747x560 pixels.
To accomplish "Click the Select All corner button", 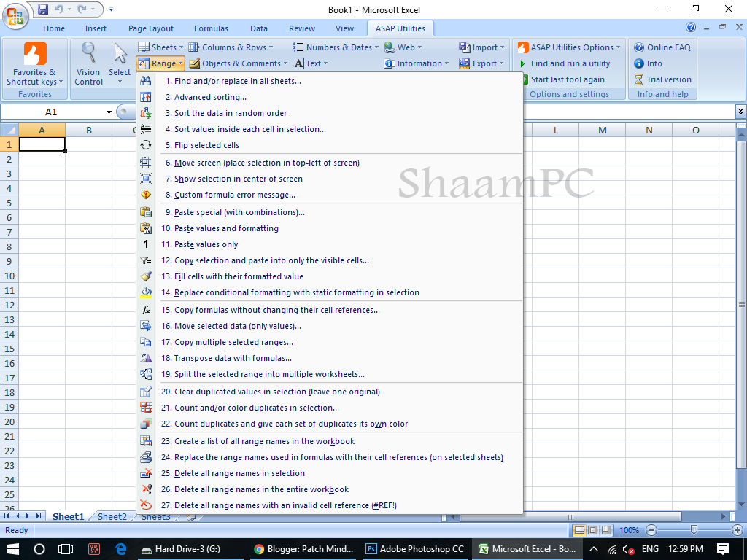I will pos(9,130).
